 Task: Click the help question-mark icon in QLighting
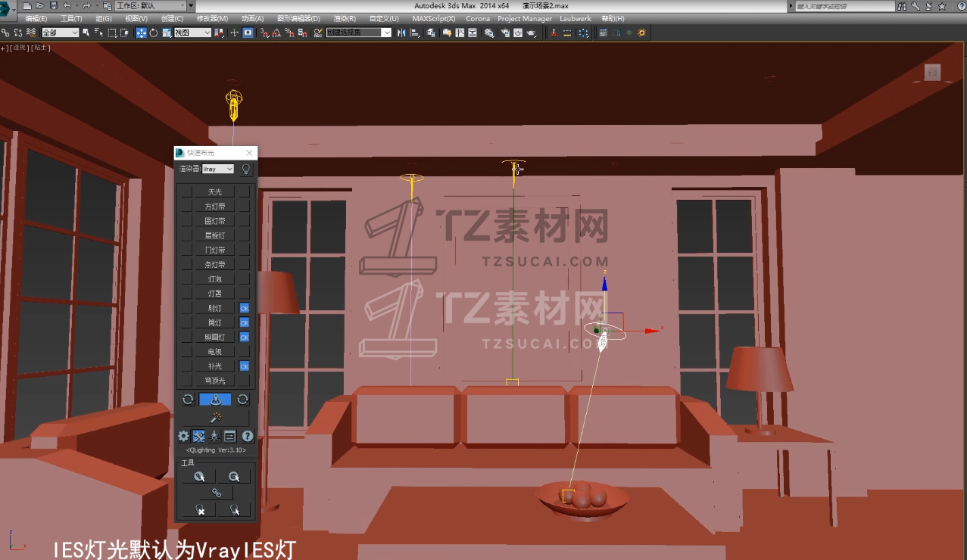click(x=247, y=436)
